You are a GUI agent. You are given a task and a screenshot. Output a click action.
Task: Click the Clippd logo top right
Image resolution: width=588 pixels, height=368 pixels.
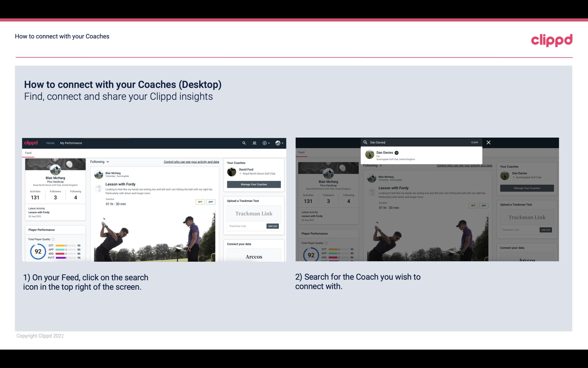click(x=552, y=40)
